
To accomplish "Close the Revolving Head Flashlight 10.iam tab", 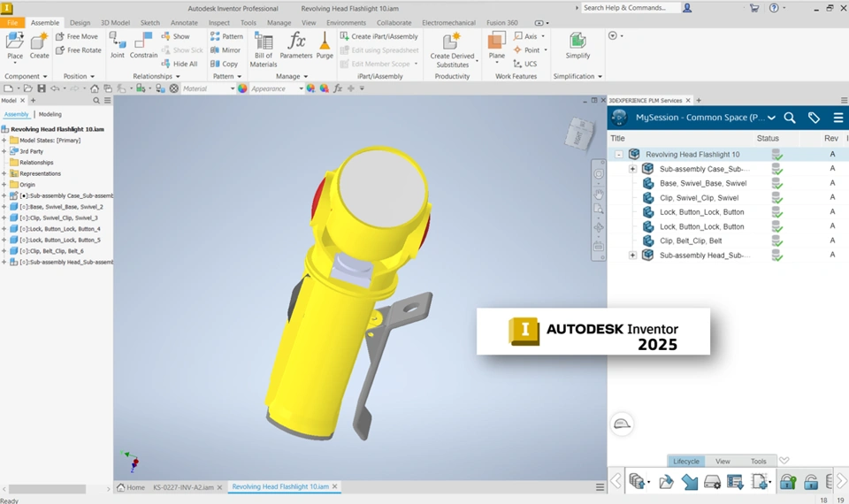I will point(334,486).
